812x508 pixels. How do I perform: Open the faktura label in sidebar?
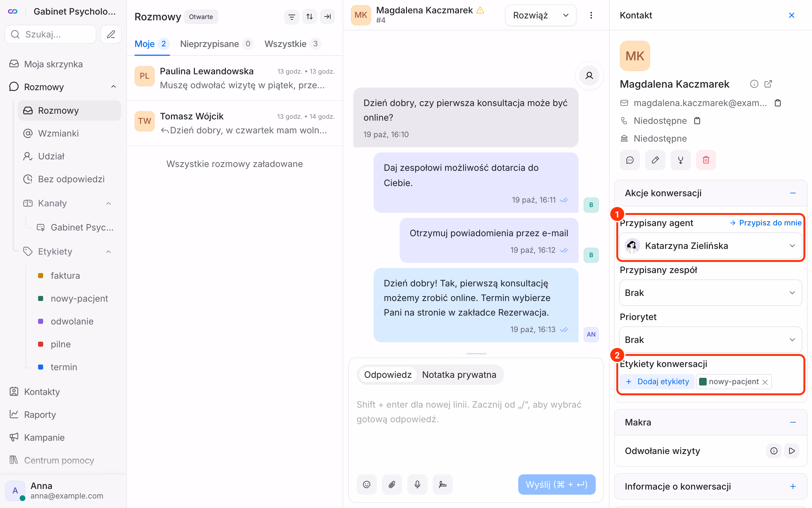65,276
